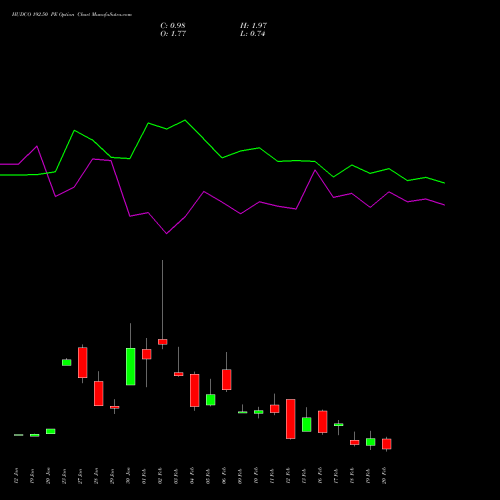Click the last red candlestick on 20 Feb
The image size is (500, 500).
(387, 444)
